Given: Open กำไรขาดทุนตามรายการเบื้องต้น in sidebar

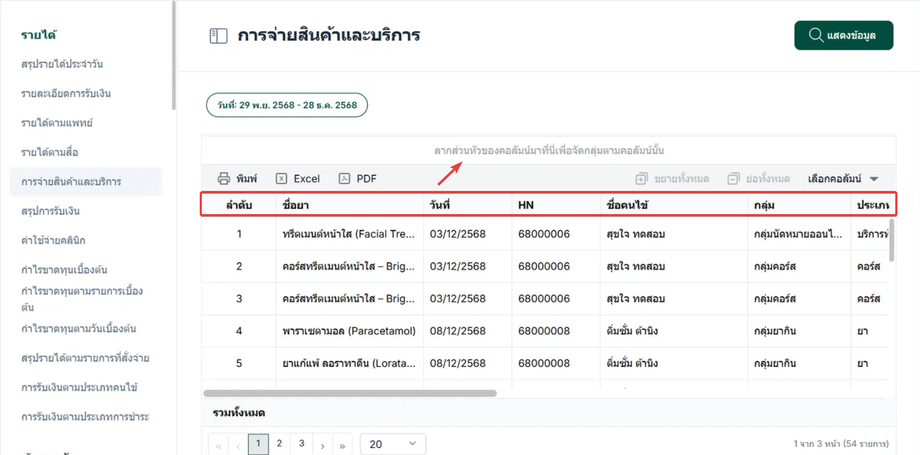Looking at the screenshot, I should [x=82, y=299].
